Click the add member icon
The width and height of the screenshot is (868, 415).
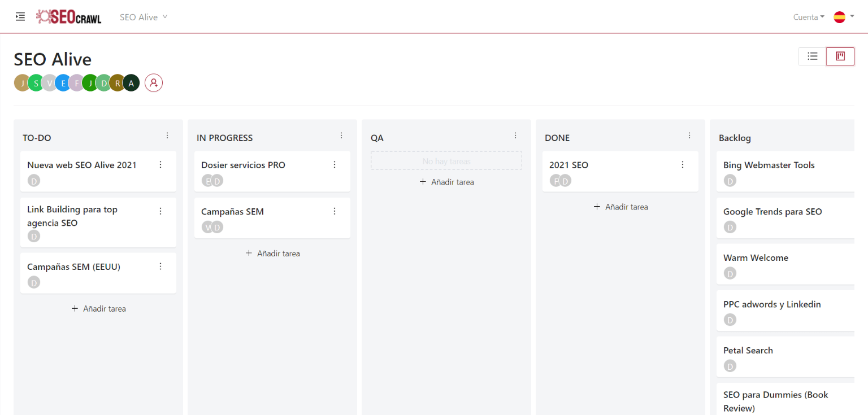154,83
